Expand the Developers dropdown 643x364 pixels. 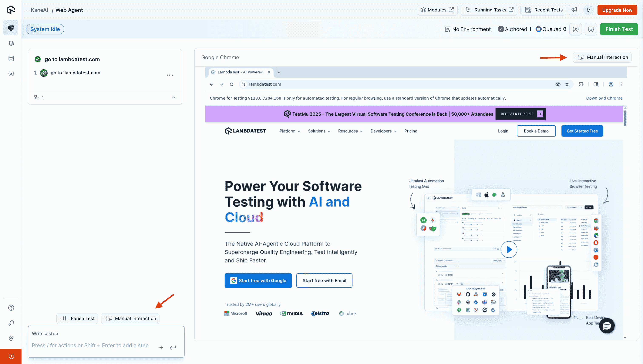coord(383,131)
